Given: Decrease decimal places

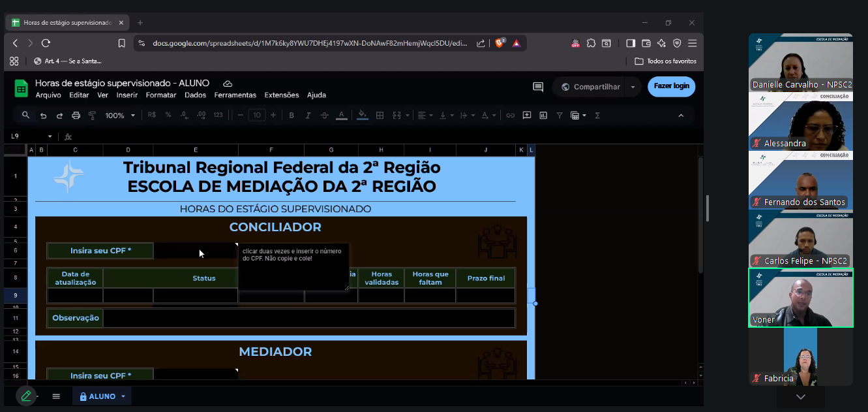Looking at the screenshot, I should (x=185, y=115).
